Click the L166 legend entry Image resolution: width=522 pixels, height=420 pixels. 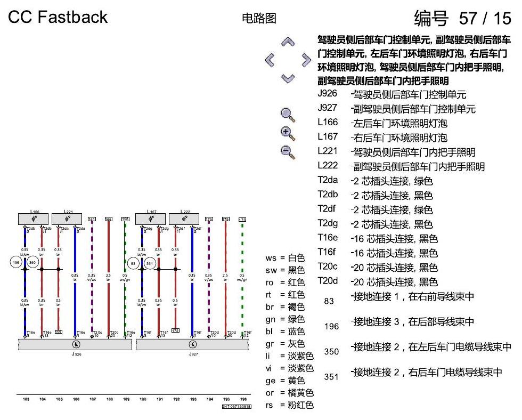click(382, 123)
